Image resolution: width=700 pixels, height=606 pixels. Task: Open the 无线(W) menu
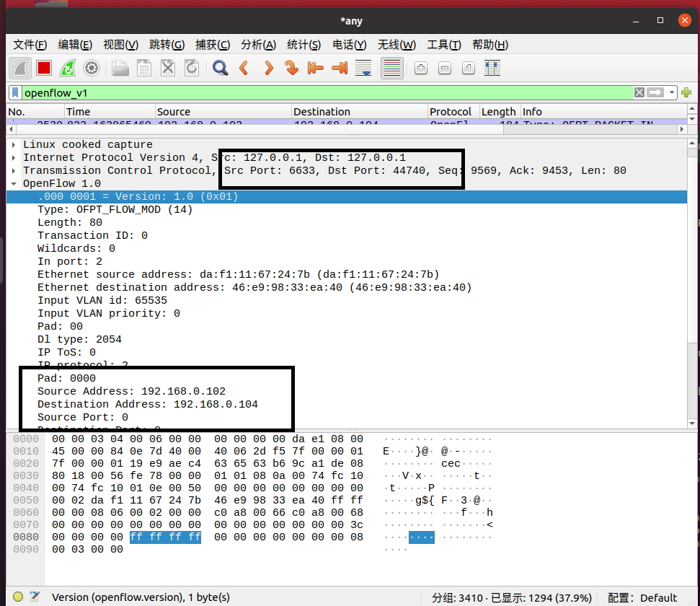pos(396,45)
